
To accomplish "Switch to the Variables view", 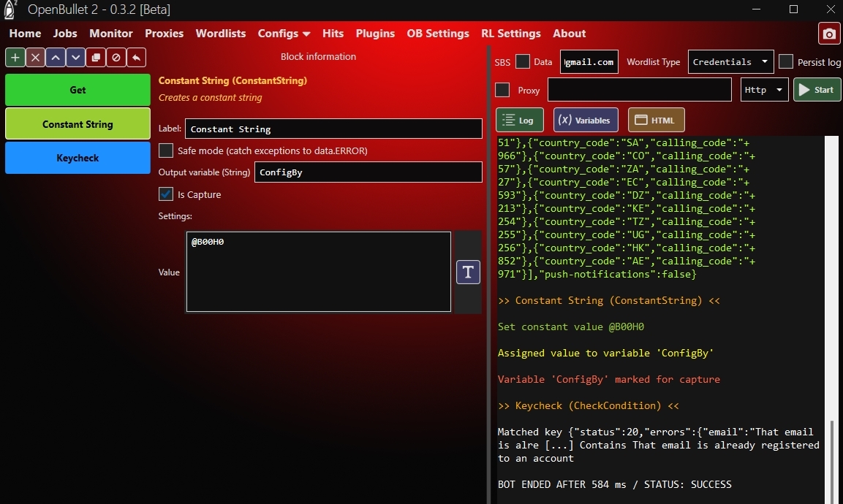I will point(586,121).
